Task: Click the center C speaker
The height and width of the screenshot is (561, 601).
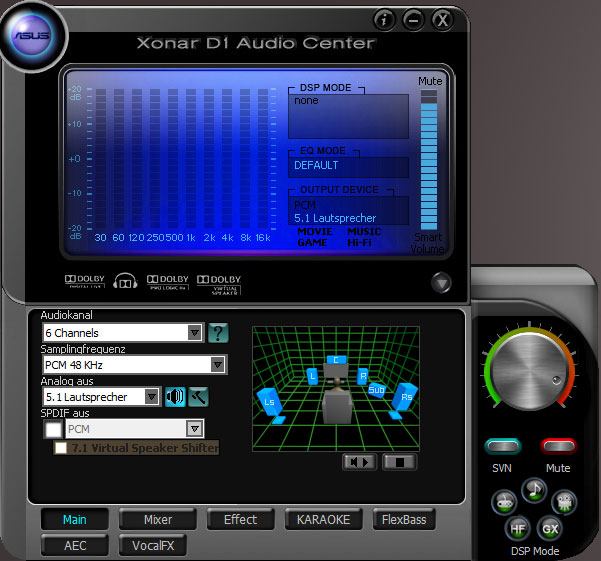Action: pyautogui.click(x=336, y=360)
